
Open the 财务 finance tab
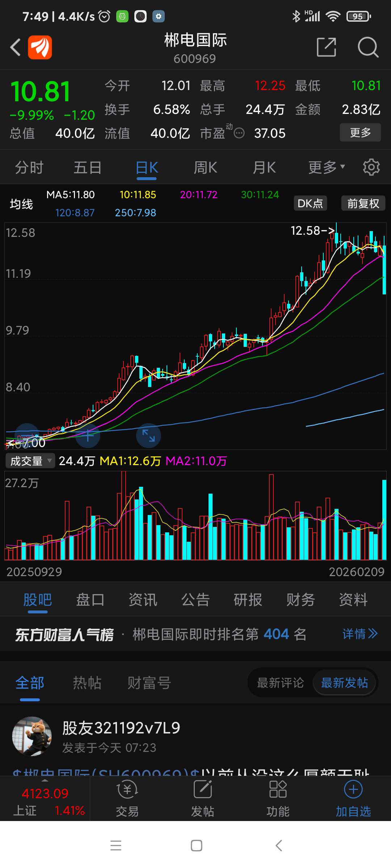300,600
